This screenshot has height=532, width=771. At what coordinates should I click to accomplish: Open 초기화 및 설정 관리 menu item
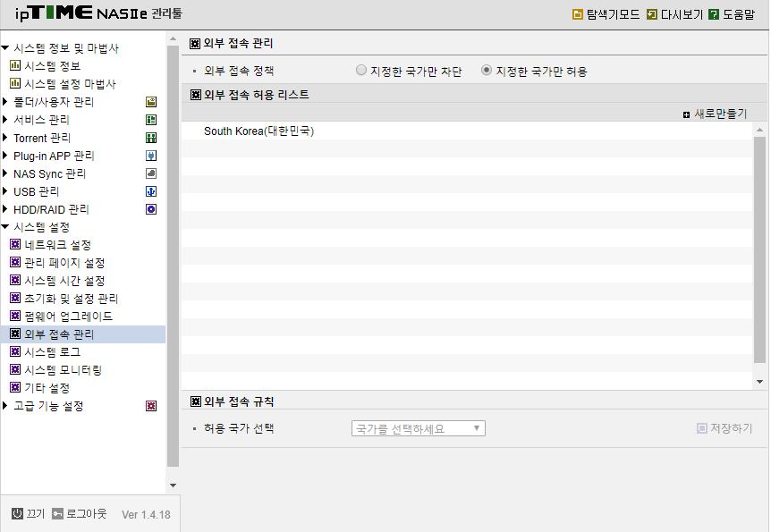72,299
